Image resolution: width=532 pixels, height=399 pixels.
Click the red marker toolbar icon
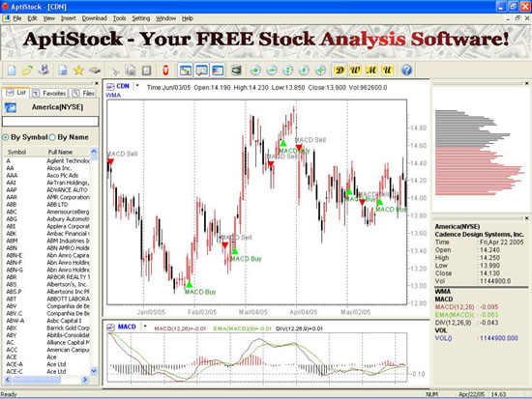pos(165,71)
